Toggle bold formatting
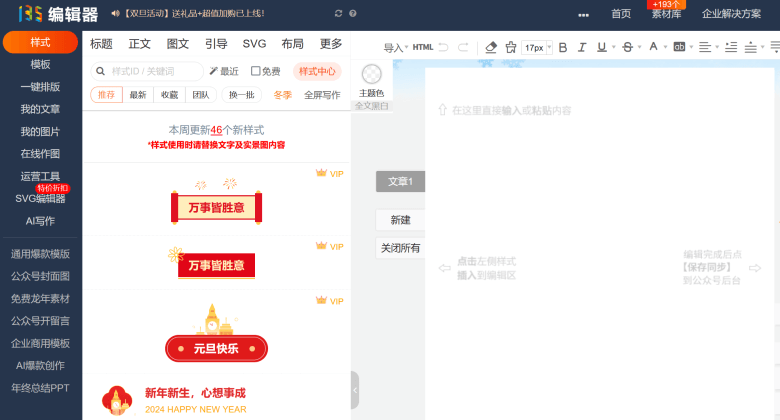This screenshot has width=780, height=420. [563, 47]
